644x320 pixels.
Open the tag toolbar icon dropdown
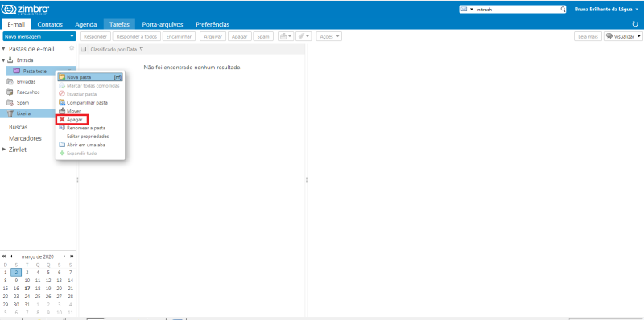tap(304, 36)
